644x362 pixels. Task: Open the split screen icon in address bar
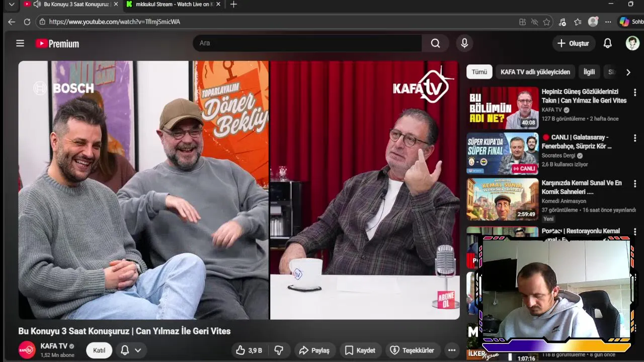coord(522,22)
